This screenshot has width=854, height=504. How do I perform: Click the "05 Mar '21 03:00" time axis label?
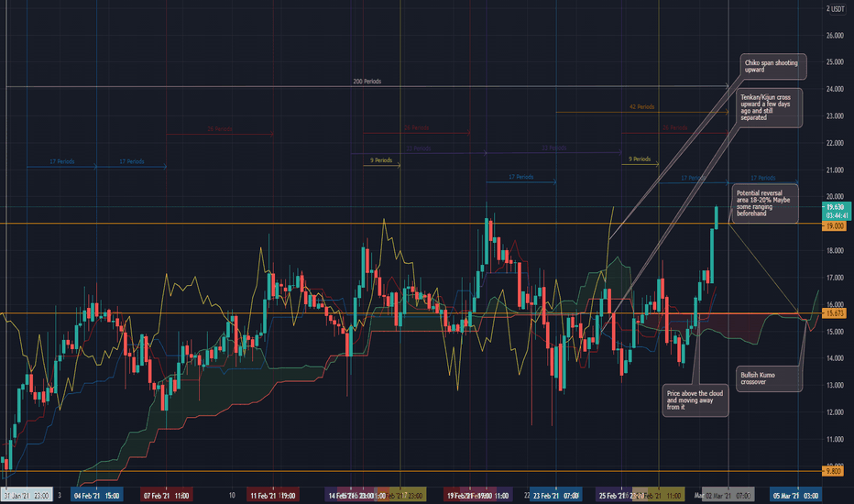(796, 495)
